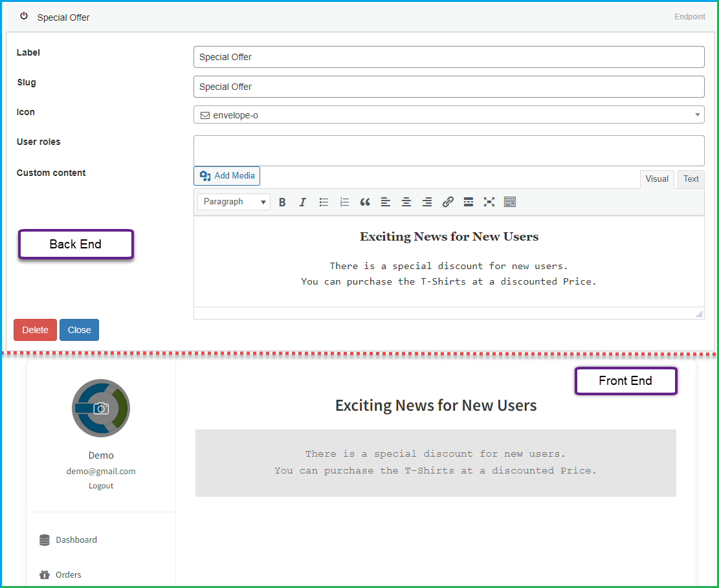
Task: Enter fullscreen editor mode
Action: point(489,202)
